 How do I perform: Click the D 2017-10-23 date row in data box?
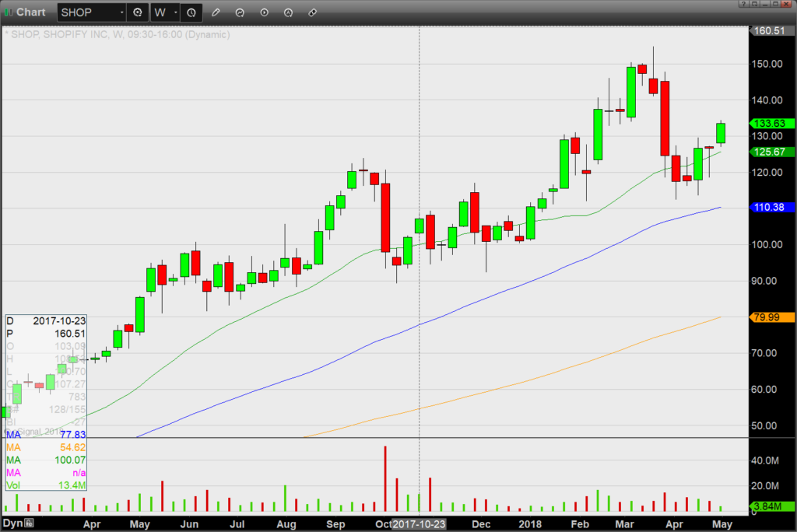[46, 321]
